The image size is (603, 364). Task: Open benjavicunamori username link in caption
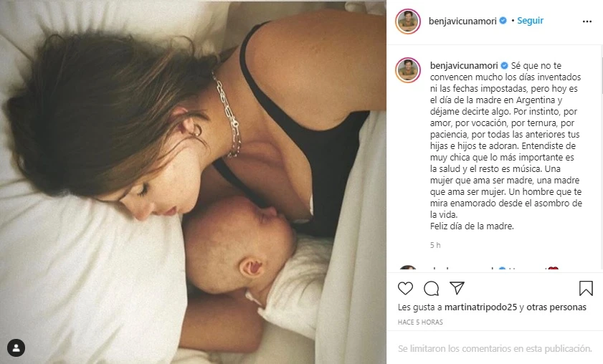(x=464, y=66)
